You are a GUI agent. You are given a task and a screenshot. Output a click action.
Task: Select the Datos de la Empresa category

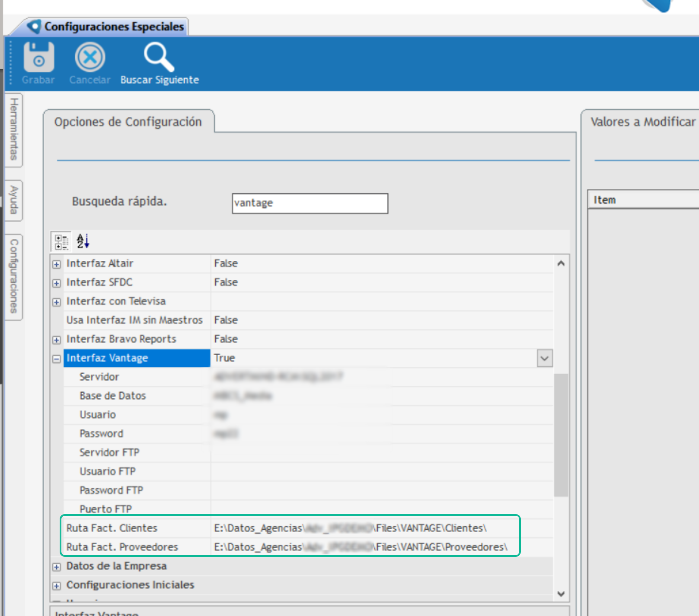point(116,566)
